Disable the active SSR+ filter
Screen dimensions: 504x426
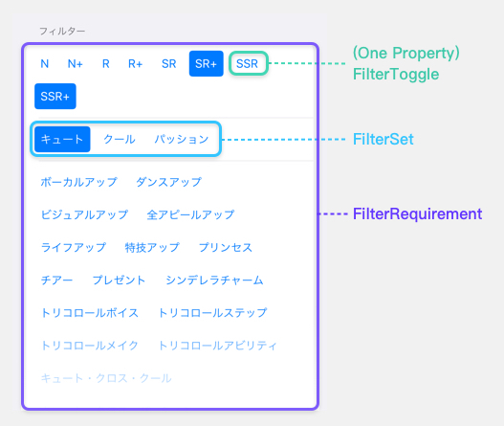click(55, 96)
